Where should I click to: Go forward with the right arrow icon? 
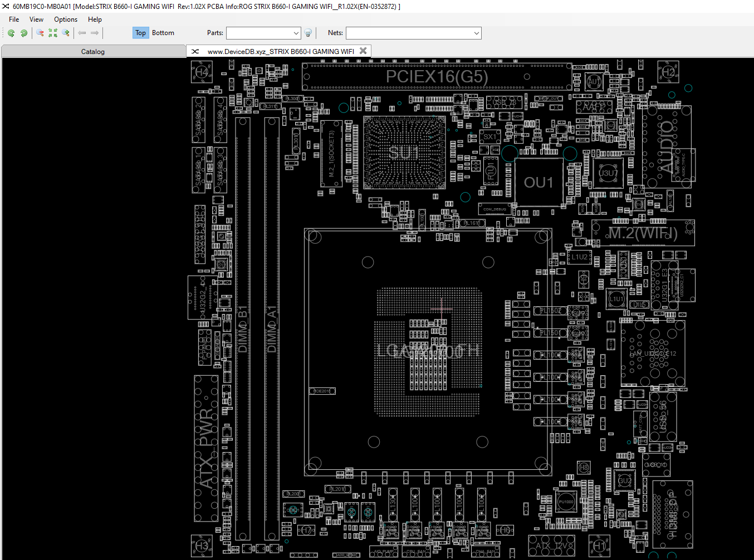95,33
